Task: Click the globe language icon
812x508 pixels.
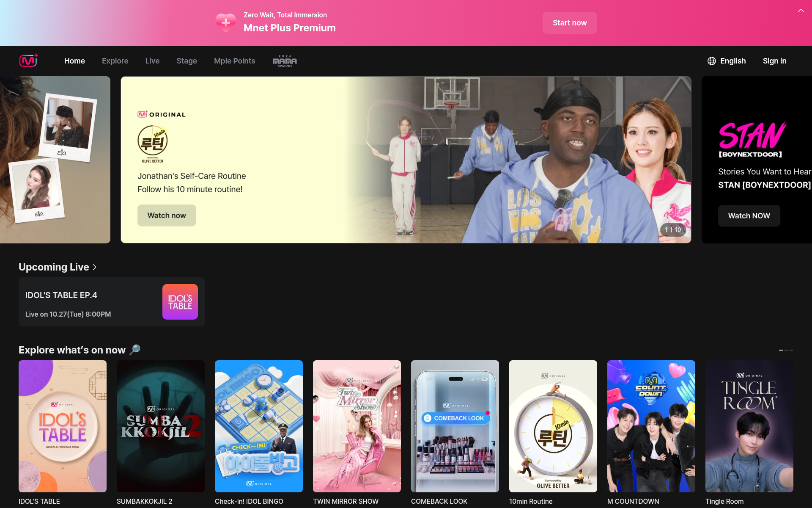Action: pyautogui.click(x=712, y=61)
